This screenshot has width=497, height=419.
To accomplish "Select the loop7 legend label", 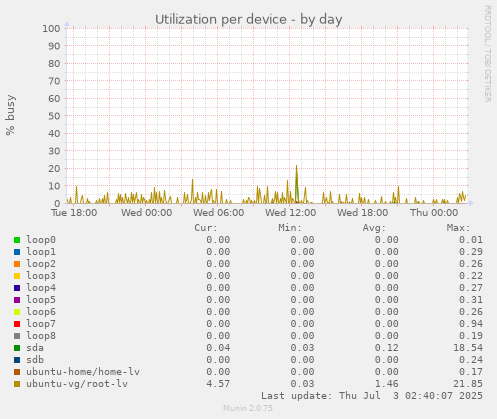I will [x=41, y=324].
